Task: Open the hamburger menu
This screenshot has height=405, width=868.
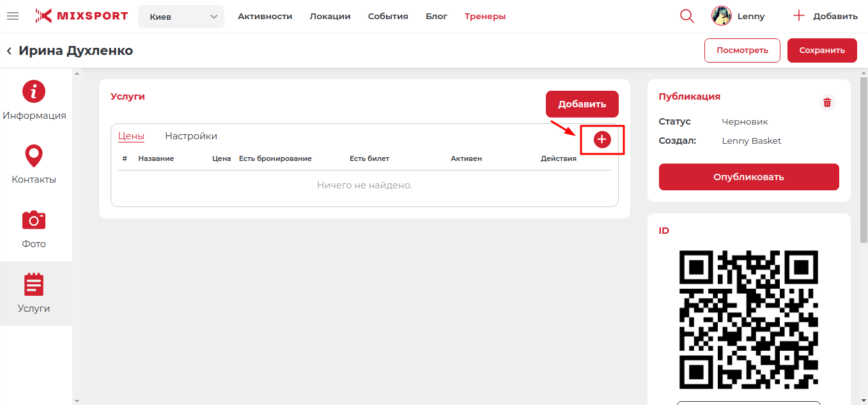Action: [12, 16]
